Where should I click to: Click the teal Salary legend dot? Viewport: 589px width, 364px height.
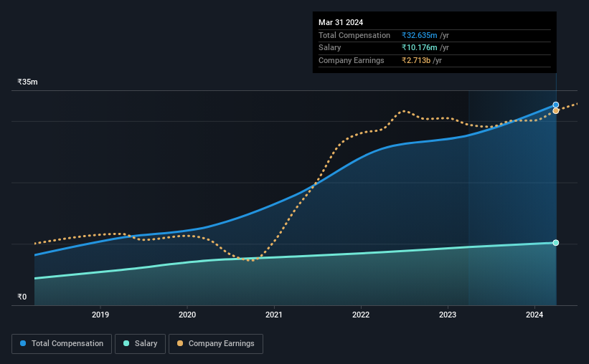click(x=126, y=343)
